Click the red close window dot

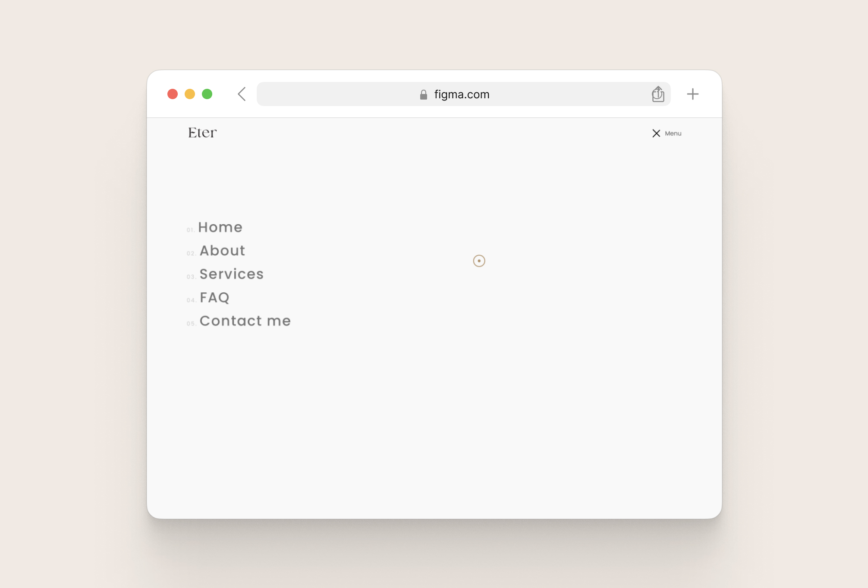[x=173, y=94]
